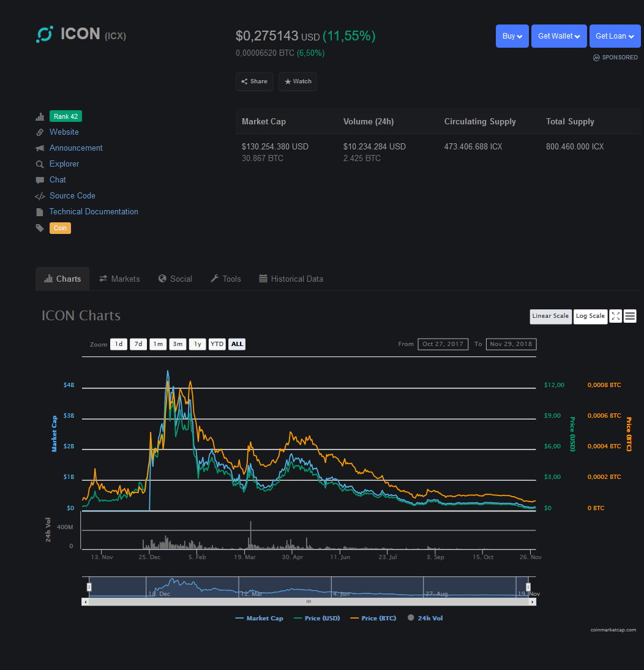Image resolution: width=644 pixels, height=670 pixels.
Task: Click the coinmarketcap.com credit link
Action: point(613,630)
